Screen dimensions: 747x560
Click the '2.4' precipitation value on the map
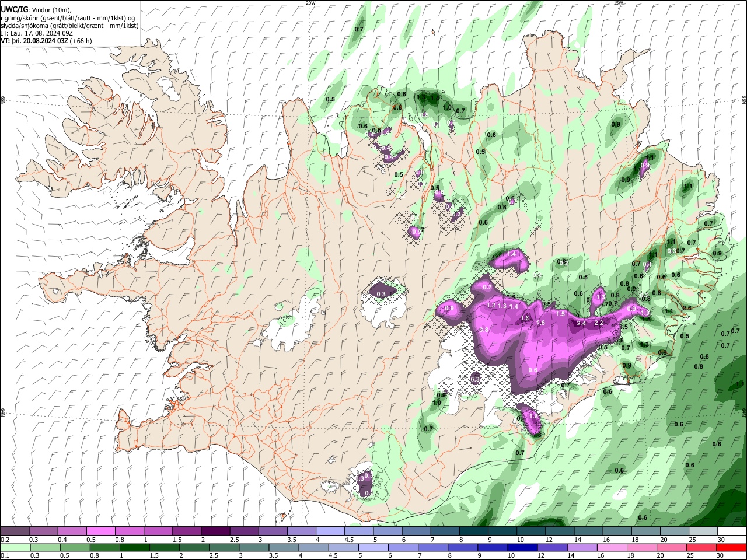pos(581,323)
